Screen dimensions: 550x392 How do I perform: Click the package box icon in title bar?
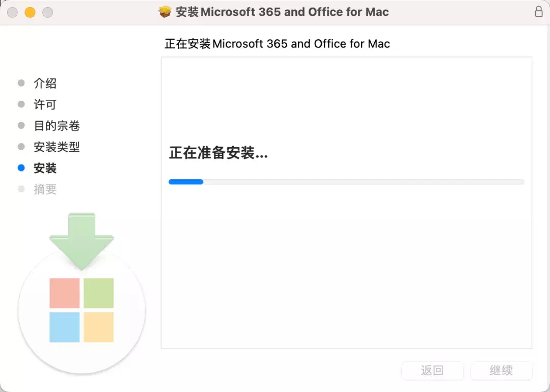click(x=165, y=12)
